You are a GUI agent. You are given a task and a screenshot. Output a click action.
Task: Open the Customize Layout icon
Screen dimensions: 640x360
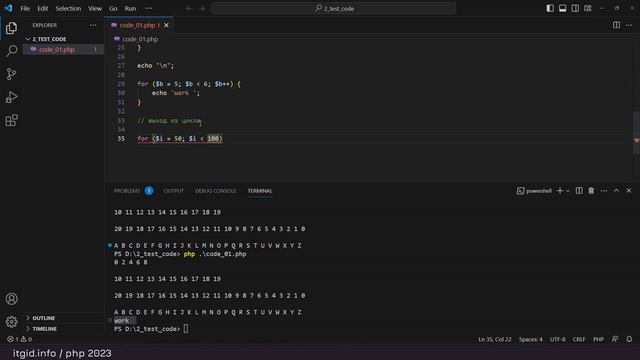588,8
